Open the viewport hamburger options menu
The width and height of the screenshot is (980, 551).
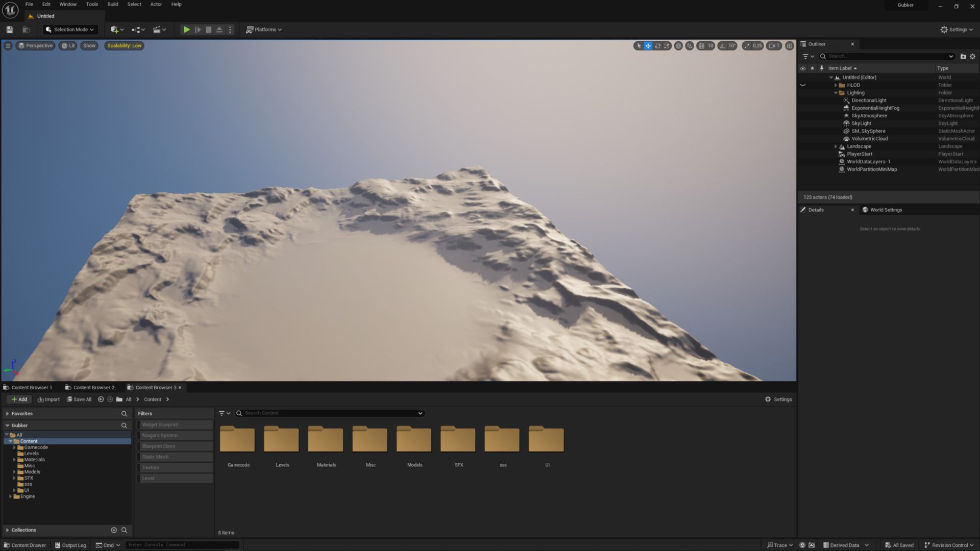pyautogui.click(x=8, y=46)
